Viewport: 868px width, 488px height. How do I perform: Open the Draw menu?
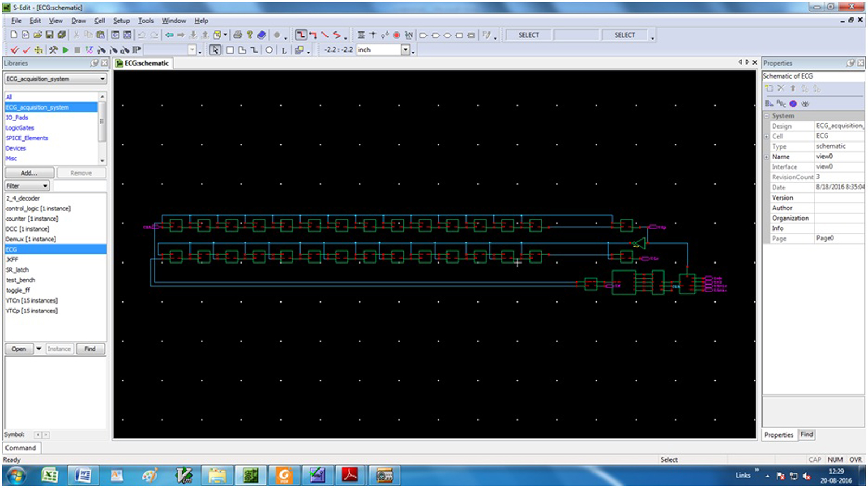(x=79, y=21)
